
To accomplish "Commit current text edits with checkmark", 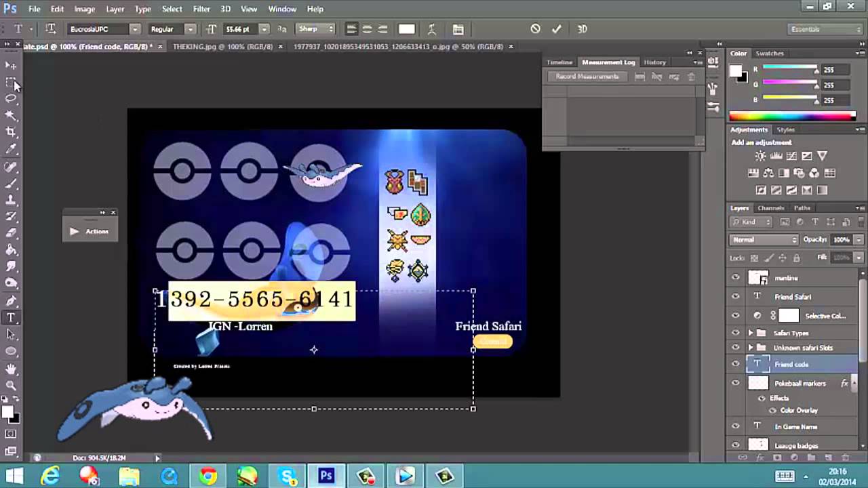I will click(557, 29).
